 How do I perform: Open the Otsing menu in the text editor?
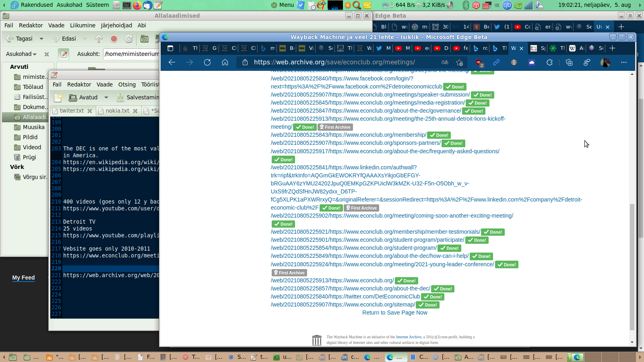pyautogui.click(x=127, y=84)
